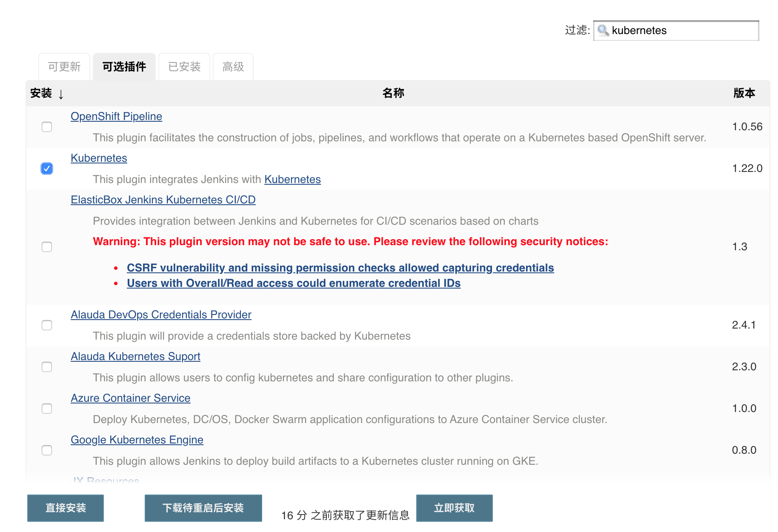Sort by the 名称 column header
This screenshot has height=532, width=778.
[393, 93]
